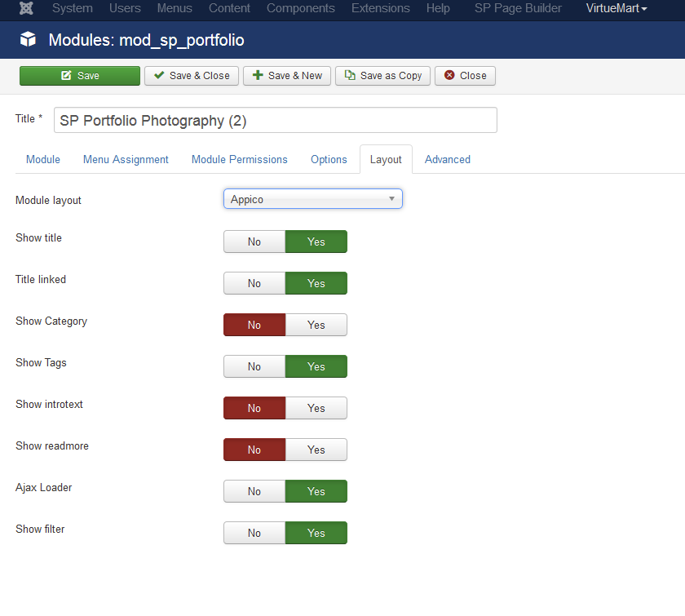Set Show filter to No
Screen dimensions: 685x616
[x=254, y=533]
